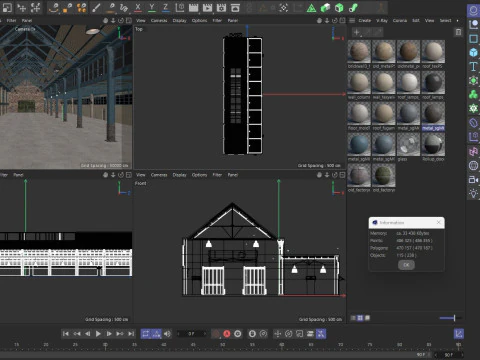Viewport: 480px width, 360px height.
Task: Click the globe environment sidebar icon
Action: point(473,165)
